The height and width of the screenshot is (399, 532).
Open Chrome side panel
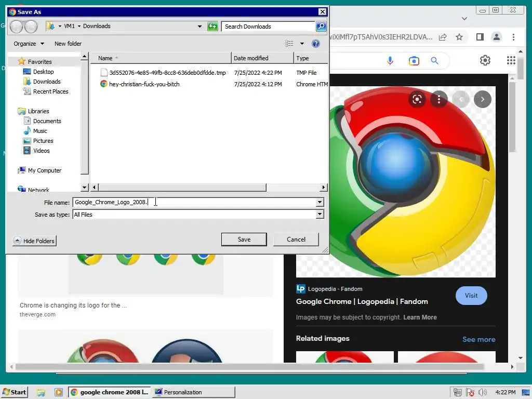(x=480, y=37)
